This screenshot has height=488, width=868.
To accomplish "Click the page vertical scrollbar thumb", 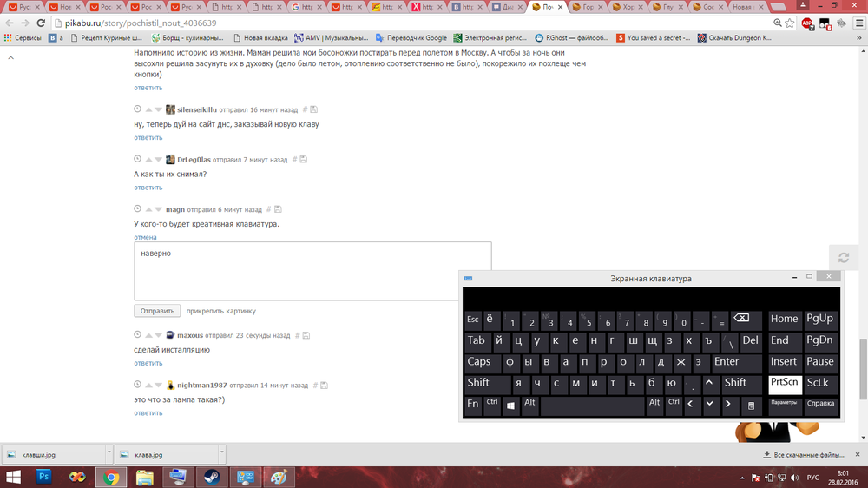I will pyautogui.click(x=863, y=368).
